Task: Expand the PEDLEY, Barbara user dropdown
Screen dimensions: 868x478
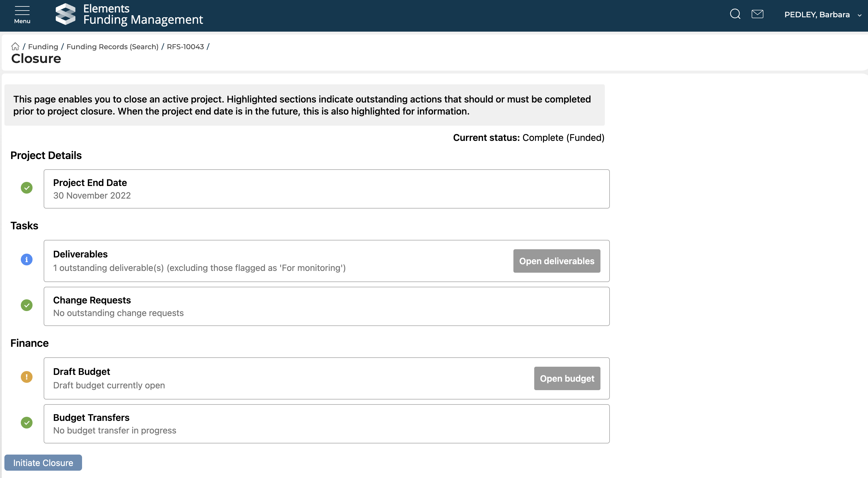Action: pyautogui.click(x=822, y=14)
